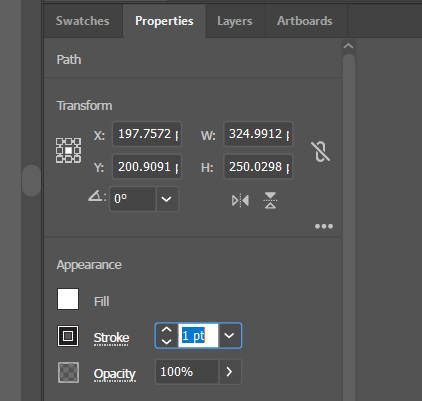Switch to the Swatches tab
Viewport: 422px width, 401px height.
(x=83, y=21)
